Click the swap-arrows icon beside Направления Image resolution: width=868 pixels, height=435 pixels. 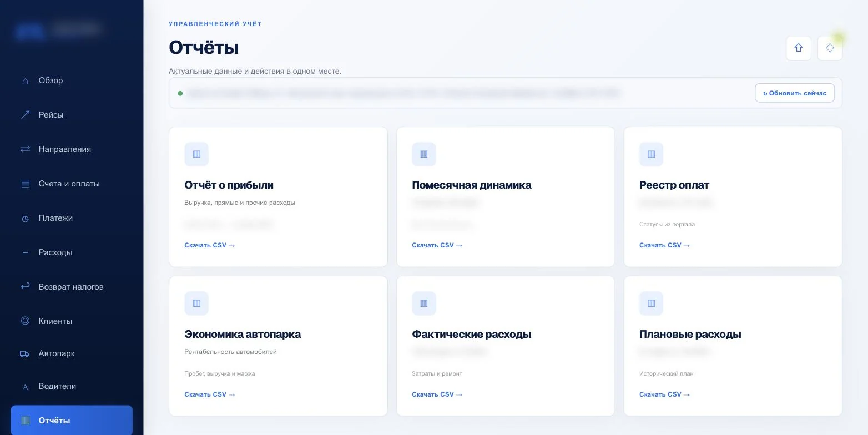25,149
